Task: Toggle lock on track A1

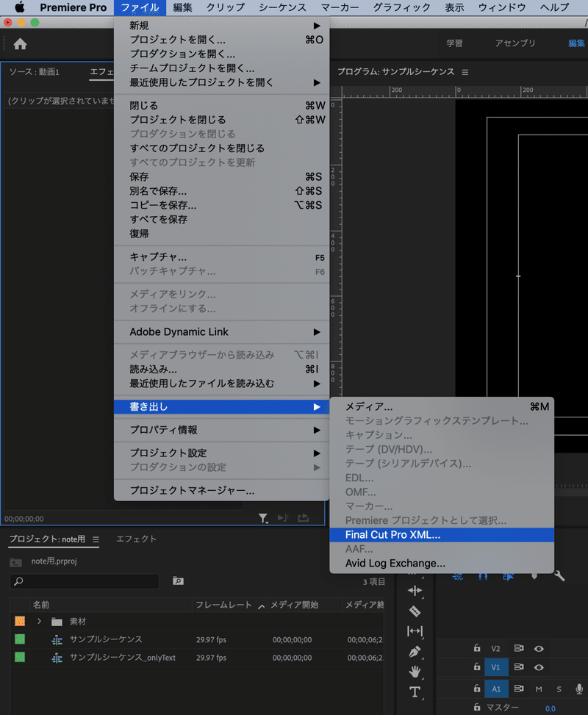Action: 477,689
